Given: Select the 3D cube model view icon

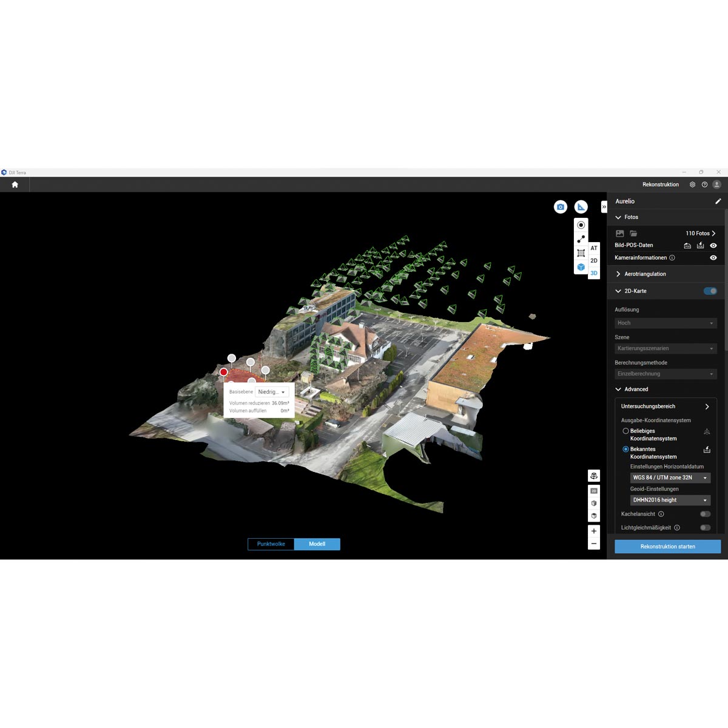Looking at the screenshot, I should point(581,267).
